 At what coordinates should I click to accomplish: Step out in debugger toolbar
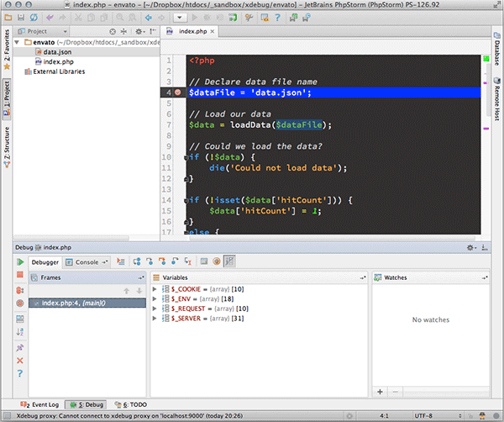(x=175, y=261)
